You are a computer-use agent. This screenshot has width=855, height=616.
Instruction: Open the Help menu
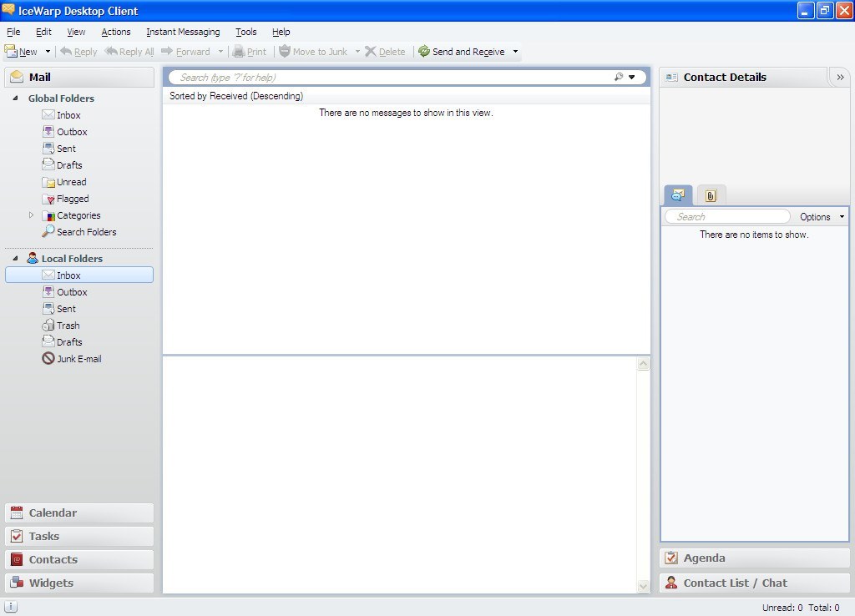click(281, 32)
